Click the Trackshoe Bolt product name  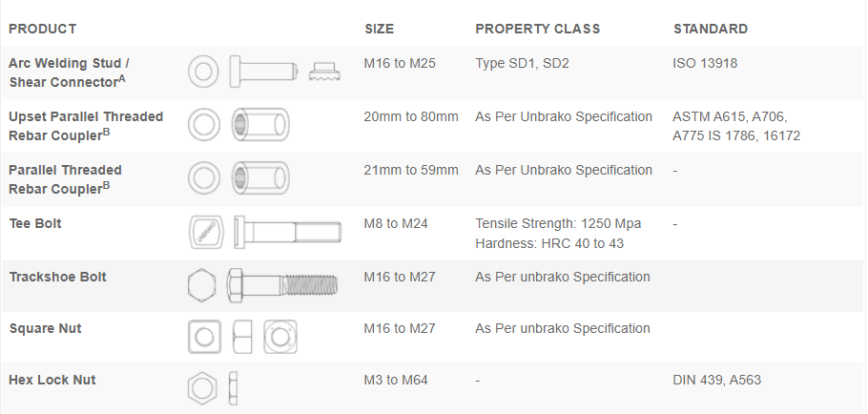pyautogui.click(x=57, y=277)
